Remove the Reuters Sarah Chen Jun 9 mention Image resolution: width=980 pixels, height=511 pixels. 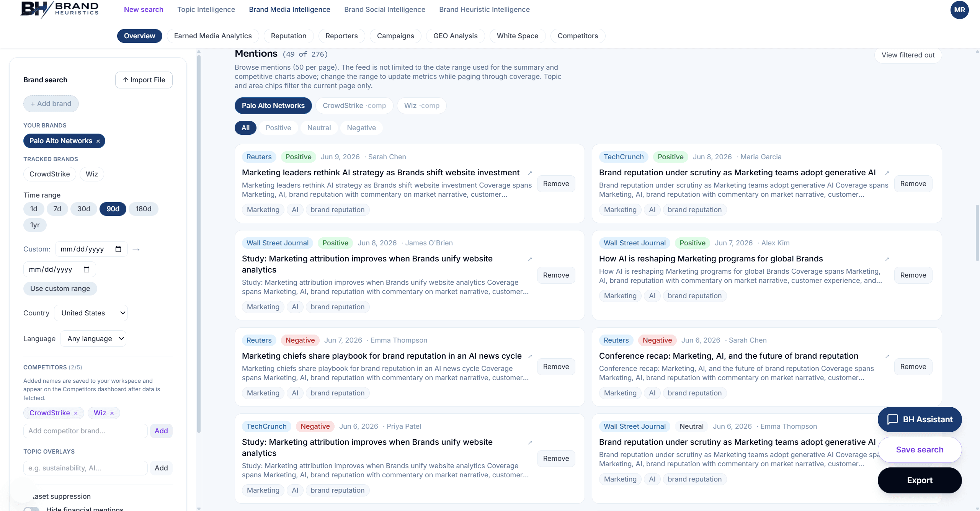(556, 184)
